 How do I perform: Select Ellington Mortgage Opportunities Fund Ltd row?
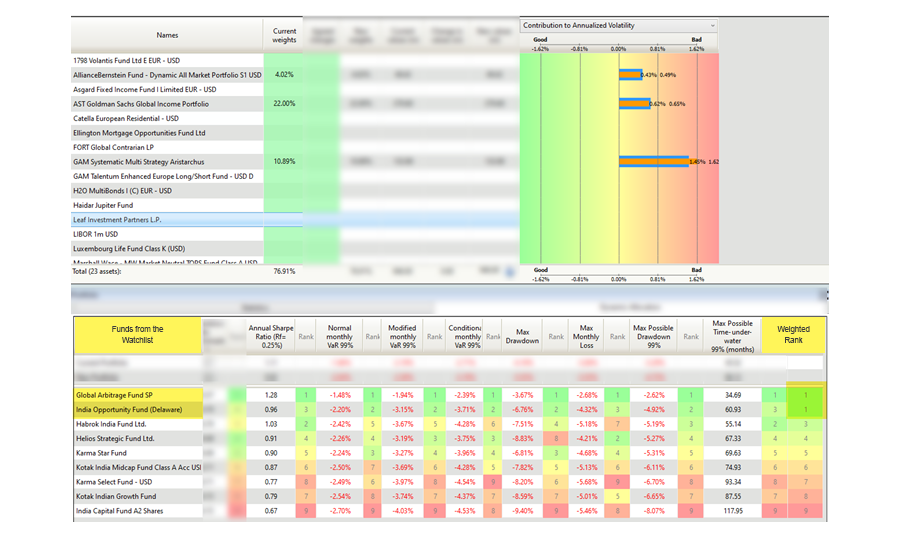click(167, 133)
